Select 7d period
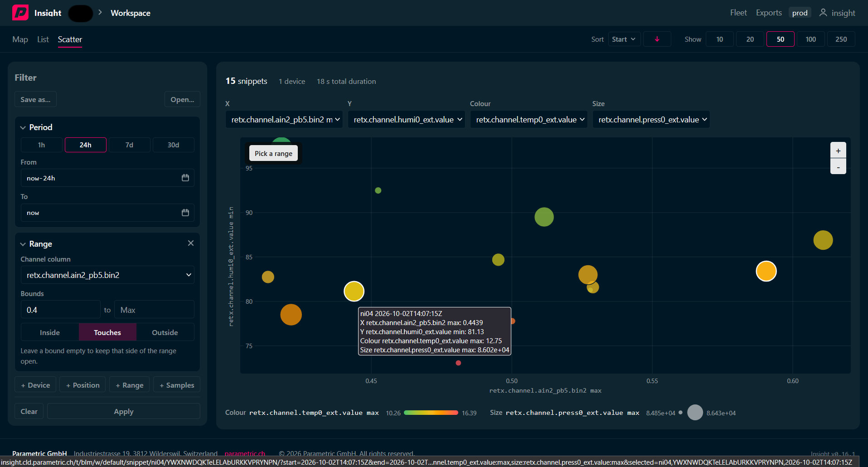 (x=129, y=145)
